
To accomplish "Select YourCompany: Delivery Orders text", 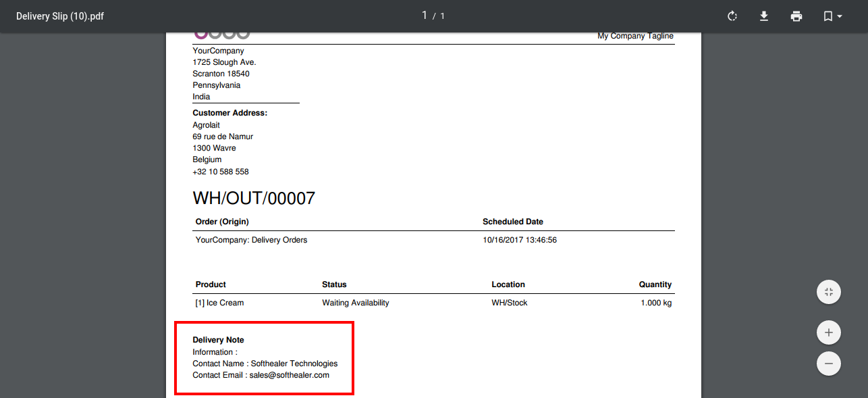I will pos(251,240).
